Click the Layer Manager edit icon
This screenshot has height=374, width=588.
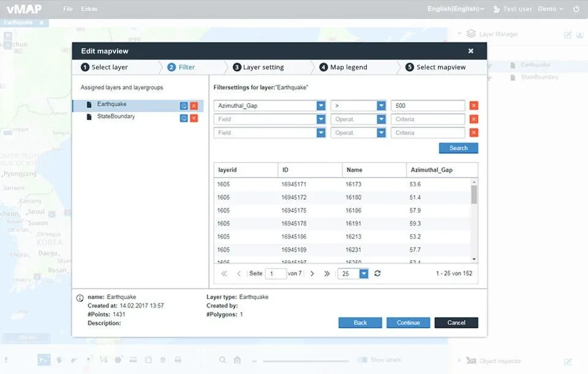(568, 35)
